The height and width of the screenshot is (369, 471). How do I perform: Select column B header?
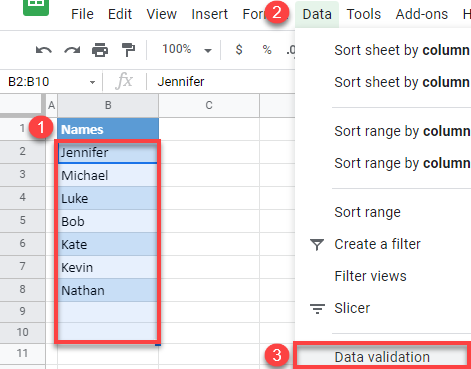[108, 105]
